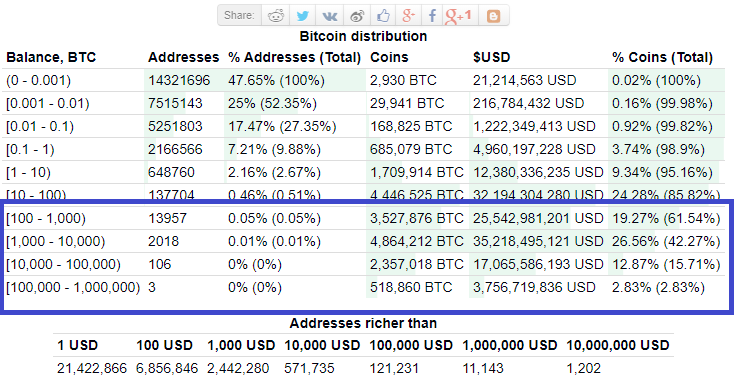743x392 pixels.
Task: Select the (0 - 0.001) balance row label
Action: pos(38,81)
